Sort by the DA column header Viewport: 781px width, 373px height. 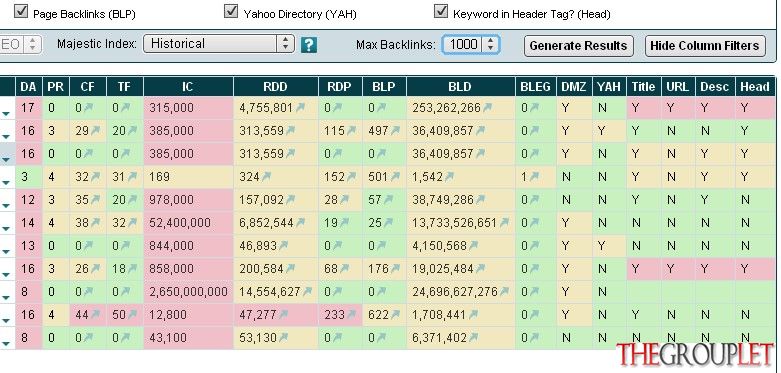click(29, 87)
